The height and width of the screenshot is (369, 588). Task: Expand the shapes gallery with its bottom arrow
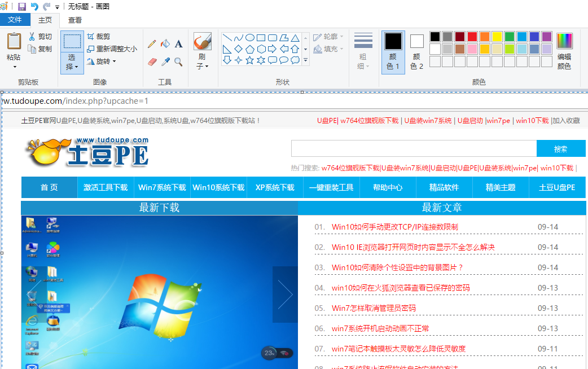coord(306,60)
